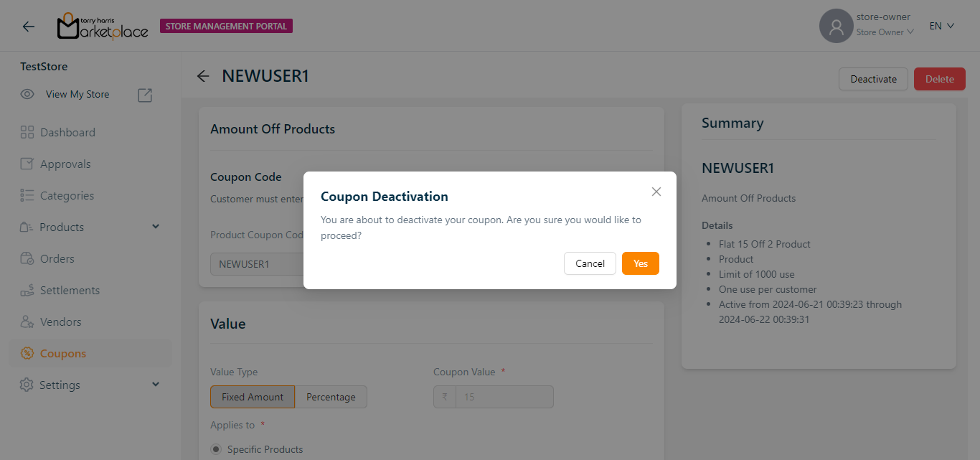The height and width of the screenshot is (460, 980).
Task: Cancel the coupon deactivation
Action: (x=590, y=263)
